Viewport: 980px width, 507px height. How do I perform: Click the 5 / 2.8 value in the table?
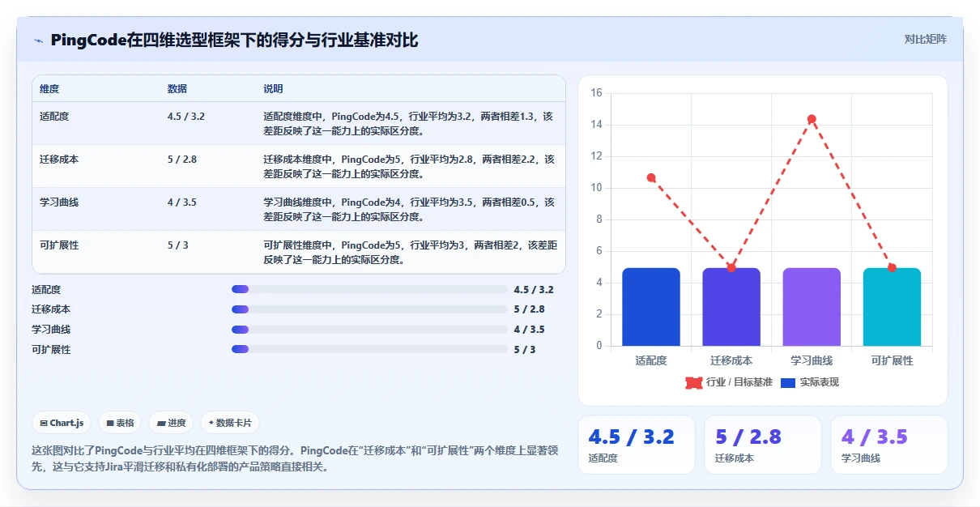point(182,160)
